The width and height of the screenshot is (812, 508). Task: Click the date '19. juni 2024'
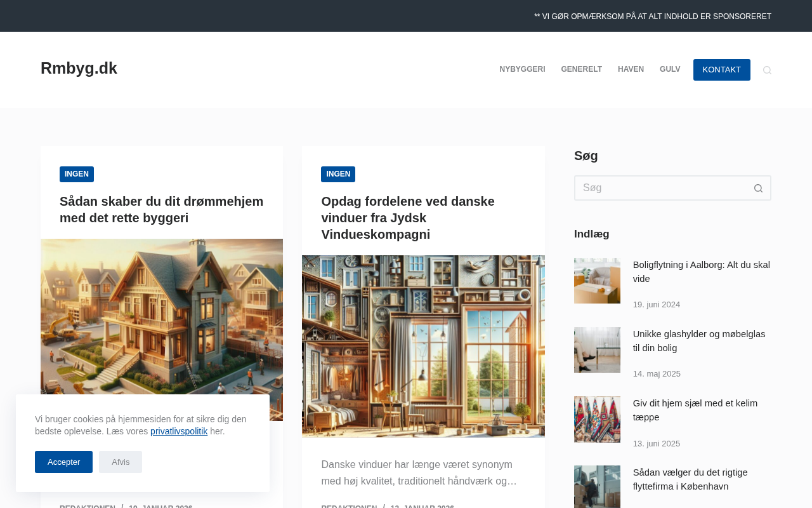click(657, 305)
